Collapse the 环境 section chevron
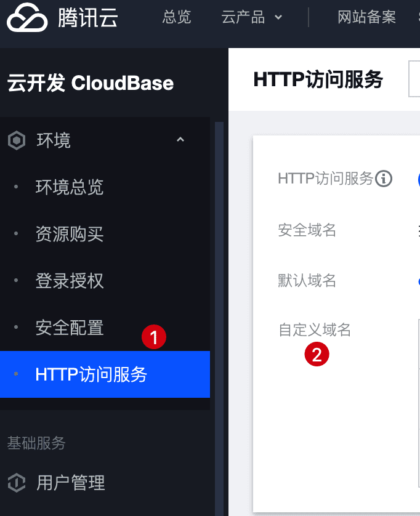This screenshot has width=420, height=516. tap(180, 140)
